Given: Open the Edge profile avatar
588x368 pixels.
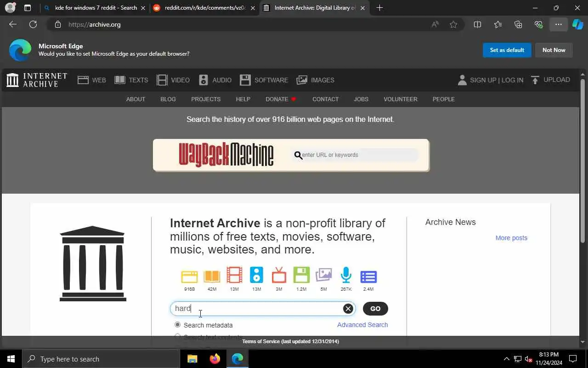Looking at the screenshot, I should click(x=10, y=8).
